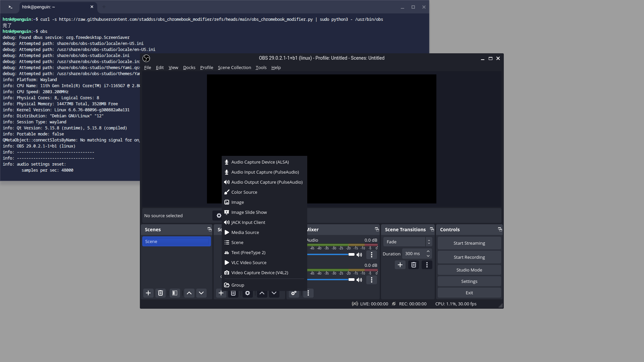
Task: Mute the second audio mixer channel
Action: (359, 280)
